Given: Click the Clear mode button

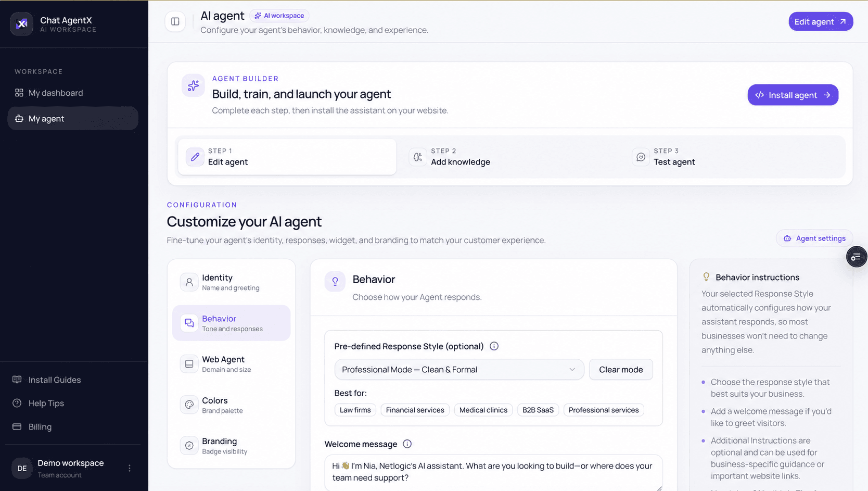Looking at the screenshot, I should pyautogui.click(x=621, y=370).
